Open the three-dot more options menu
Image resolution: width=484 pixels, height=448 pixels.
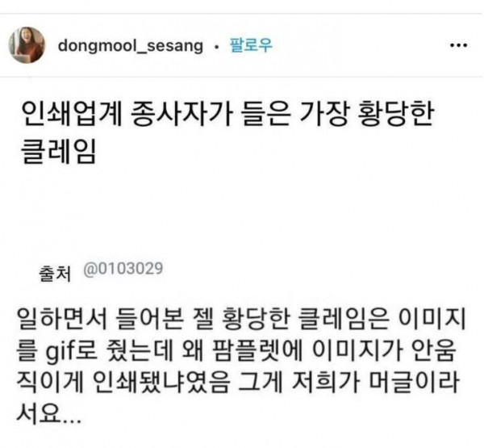tap(458, 45)
